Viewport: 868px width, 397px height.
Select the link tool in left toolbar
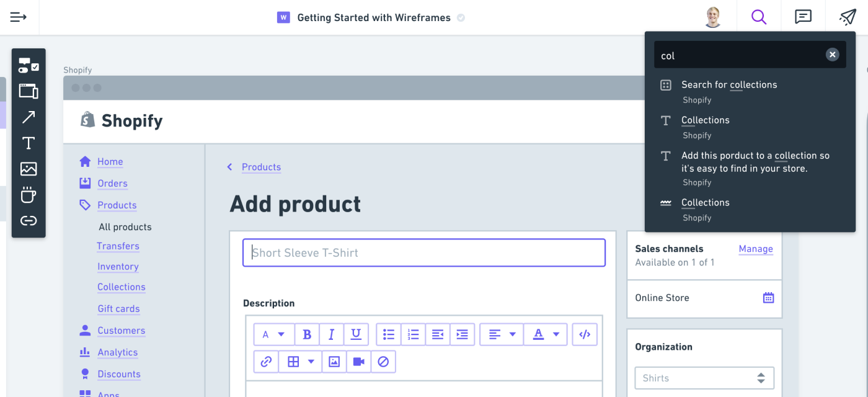coord(29,221)
